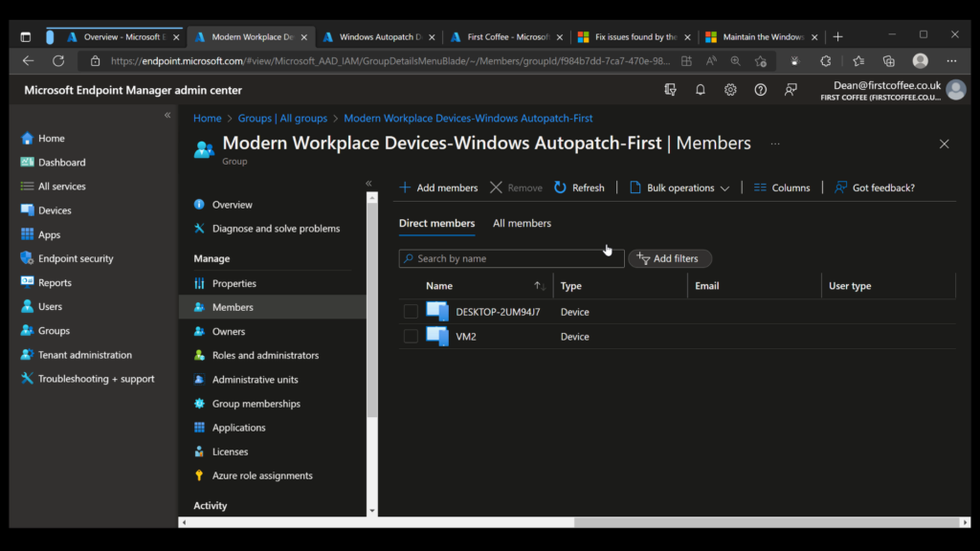The width and height of the screenshot is (980, 551).
Task: Select the Direct members tab
Action: point(436,223)
